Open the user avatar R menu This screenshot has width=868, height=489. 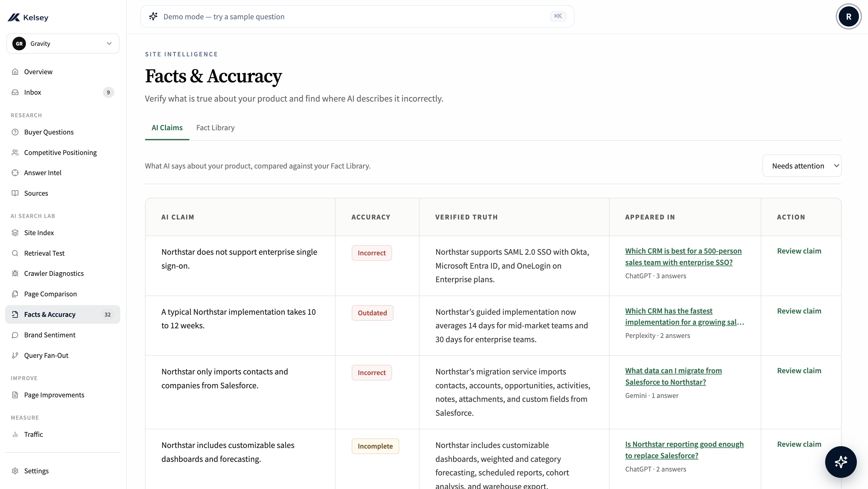coord(848,17)
